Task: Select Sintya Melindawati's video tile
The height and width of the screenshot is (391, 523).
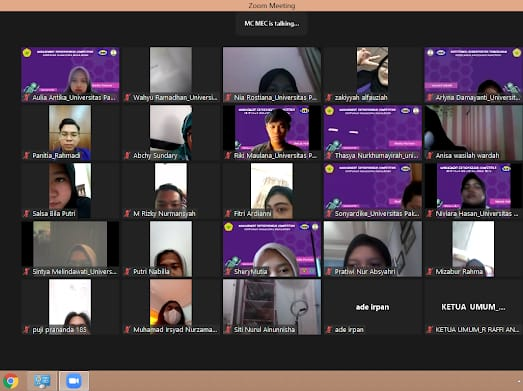Action: point(70,249)
